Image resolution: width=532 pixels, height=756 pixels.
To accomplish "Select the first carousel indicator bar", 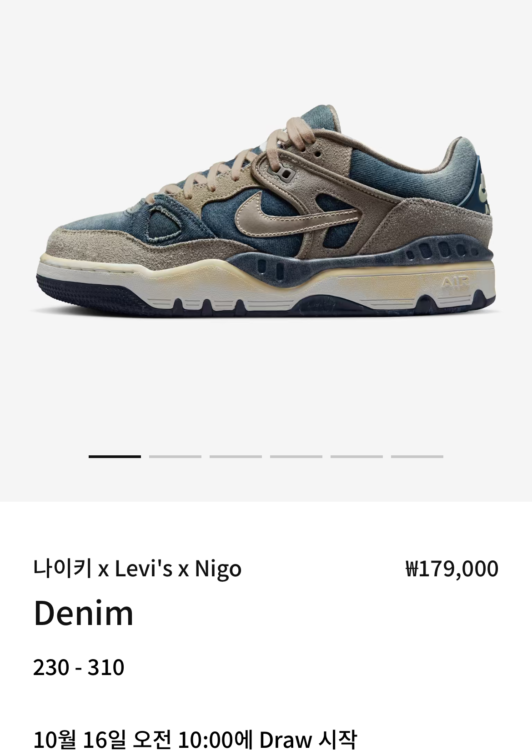I will (x=115, y=456).
